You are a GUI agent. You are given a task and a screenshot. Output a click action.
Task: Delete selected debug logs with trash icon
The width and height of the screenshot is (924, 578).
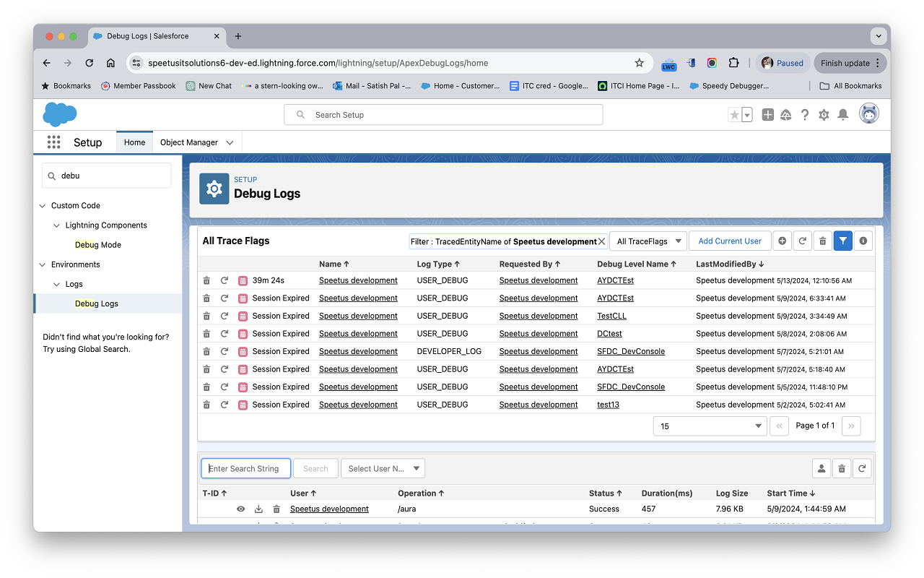pos(842,467)
